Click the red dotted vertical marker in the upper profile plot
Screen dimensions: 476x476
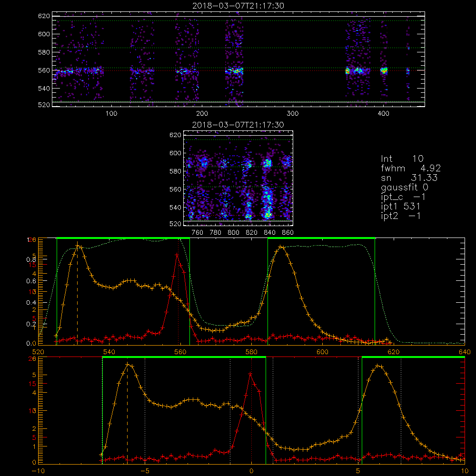pos(178,291)
